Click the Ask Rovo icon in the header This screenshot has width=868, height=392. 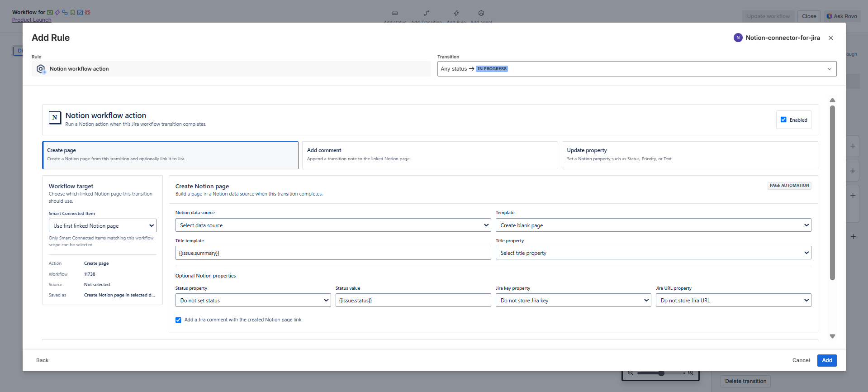coord(829,16)
